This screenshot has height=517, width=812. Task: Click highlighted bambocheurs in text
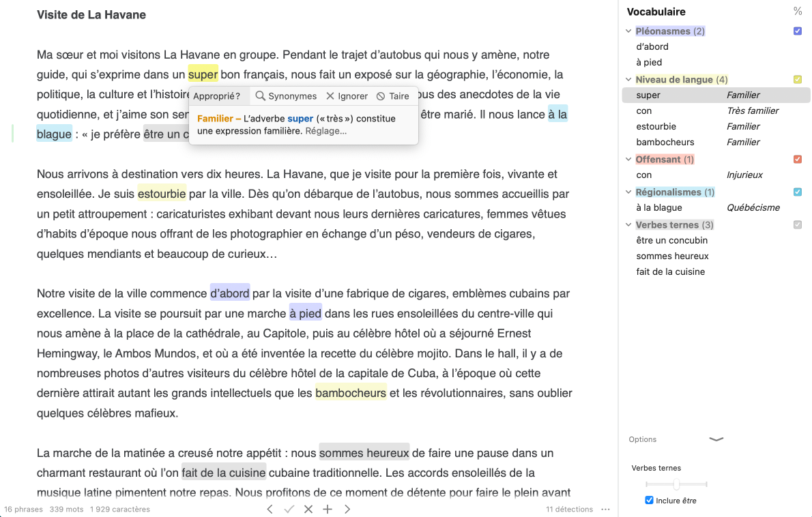coord(351,393)
